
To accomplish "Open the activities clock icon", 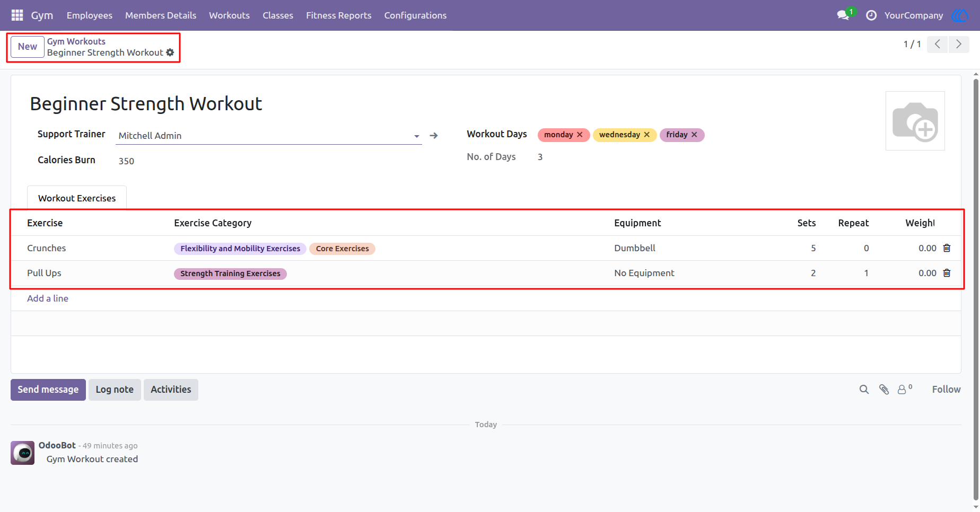I will click(x=871, y=15).
